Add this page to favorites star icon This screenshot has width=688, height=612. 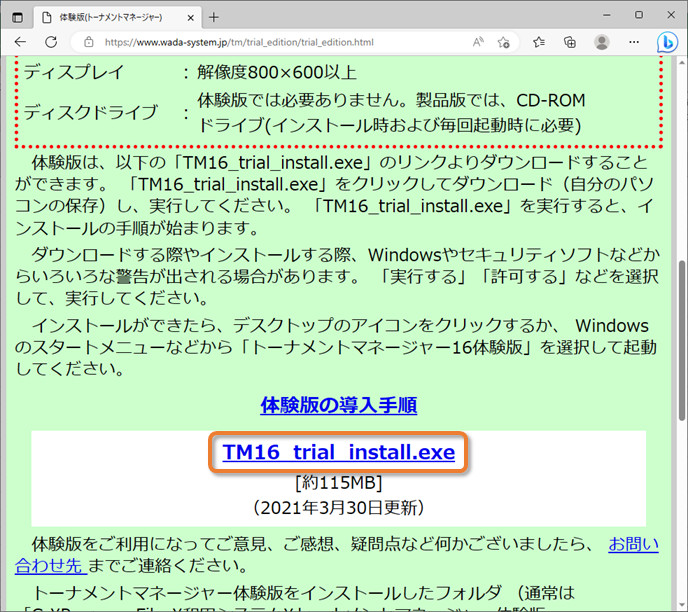pos(504,42)
